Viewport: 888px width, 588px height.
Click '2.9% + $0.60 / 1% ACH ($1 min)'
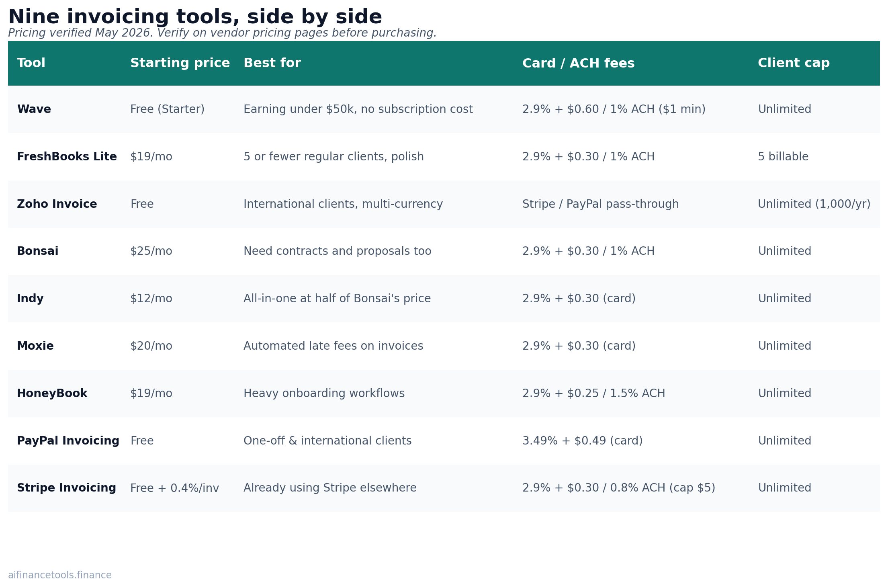coord(614,109)
